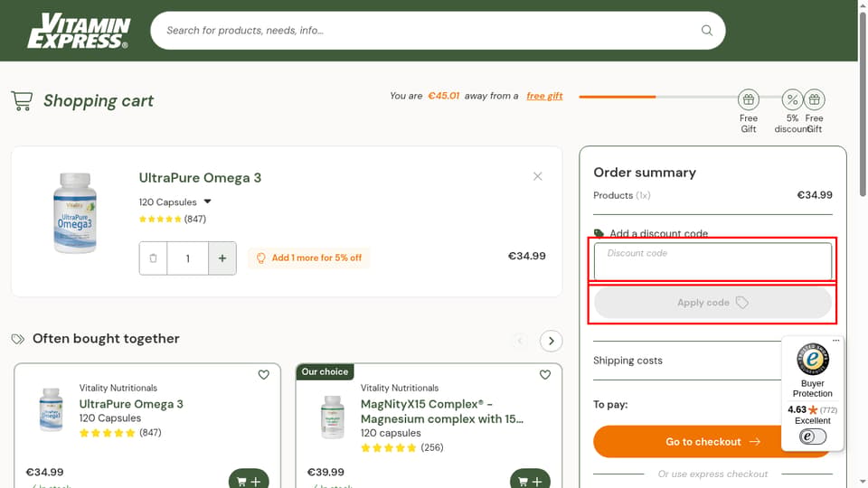Viewport: 868px width, 488px height.
Task: Click the tag icon beside Often bought together
Action: tap(18, 339)
